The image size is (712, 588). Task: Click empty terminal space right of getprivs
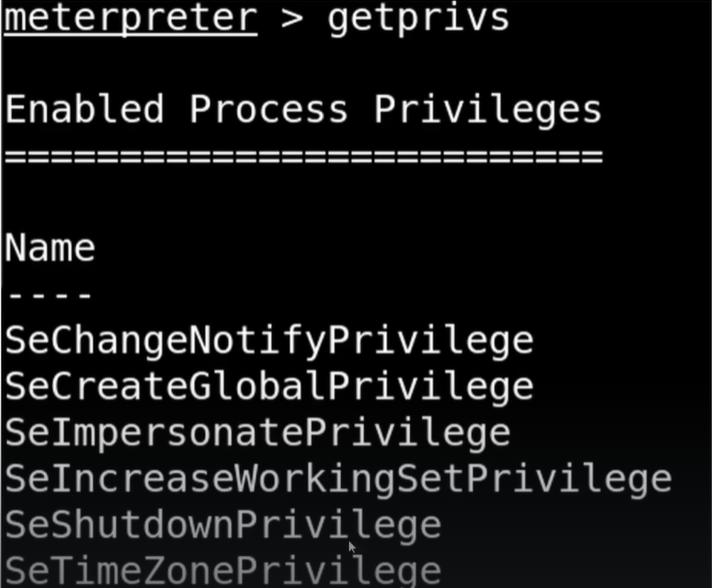610,18
